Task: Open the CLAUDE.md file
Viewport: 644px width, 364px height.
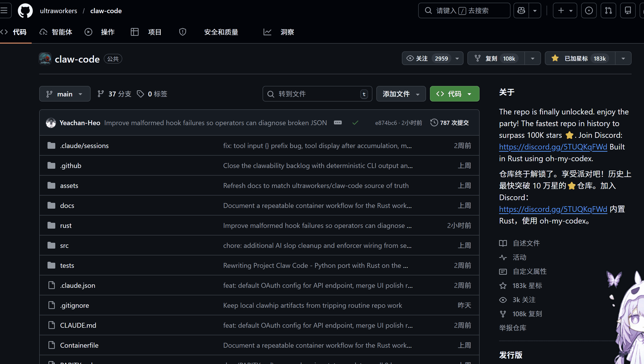Action: pos(78,326)
